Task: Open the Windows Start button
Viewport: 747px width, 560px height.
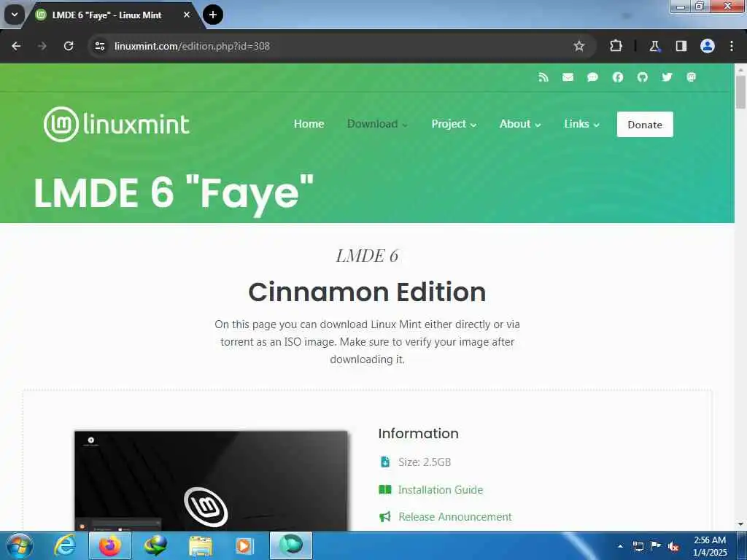Action: [19, 545]
